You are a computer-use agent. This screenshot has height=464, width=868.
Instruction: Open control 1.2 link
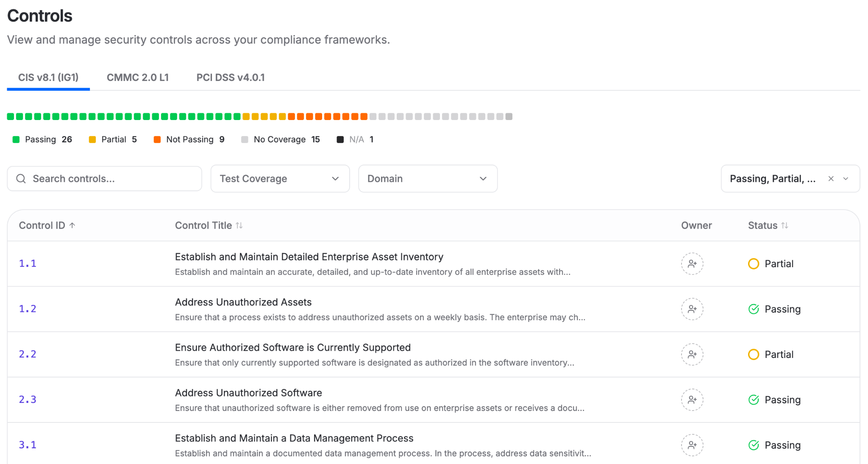28,309
